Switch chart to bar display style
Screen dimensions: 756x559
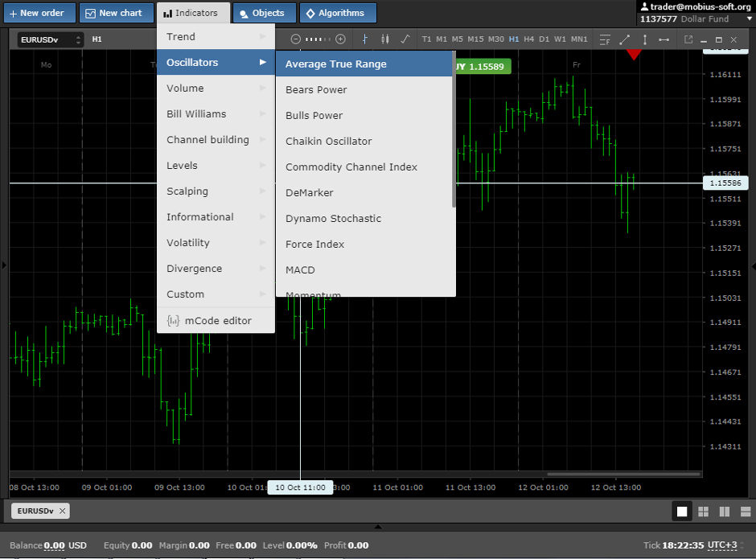364,39
